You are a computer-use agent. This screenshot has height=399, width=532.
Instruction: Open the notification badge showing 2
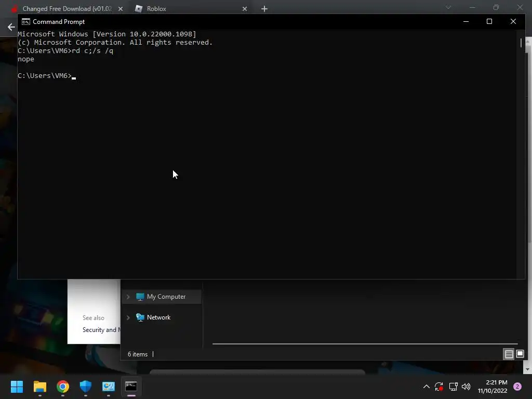(517, 387)
